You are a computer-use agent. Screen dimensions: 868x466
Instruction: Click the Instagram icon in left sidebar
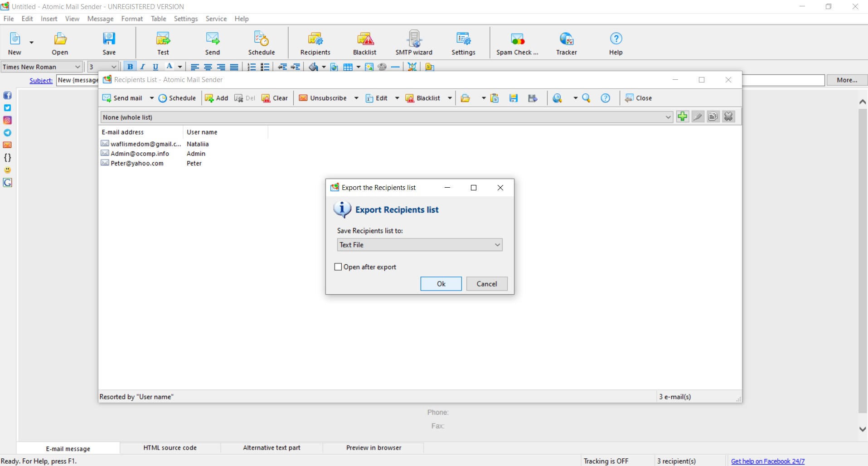(x=8, y=120)
